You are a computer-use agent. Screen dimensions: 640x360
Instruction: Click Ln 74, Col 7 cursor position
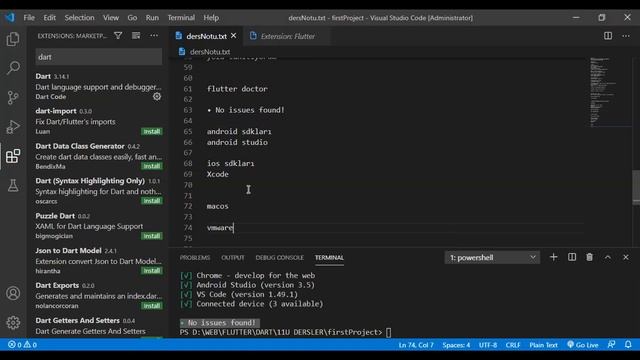point(416,344)
